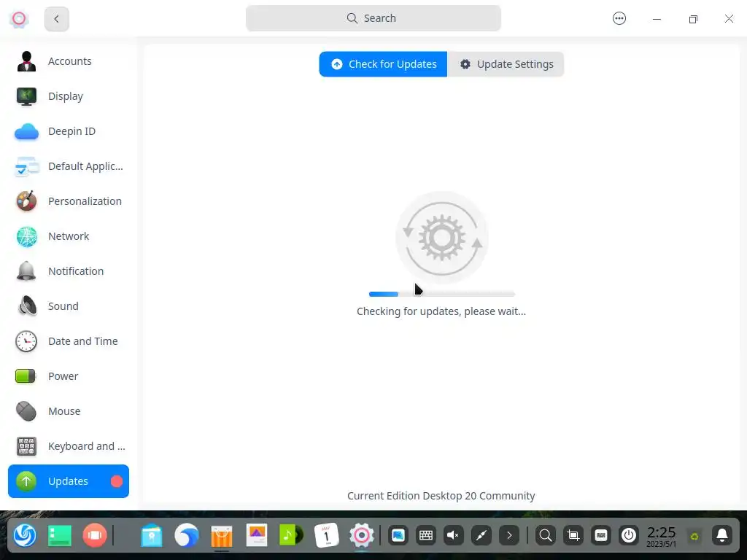Image resolution: width=747 pixels, height=560 pixels.
Task: Click the dock clock showing 2:25
Action: pyautogui.click(x=661, y=536)
